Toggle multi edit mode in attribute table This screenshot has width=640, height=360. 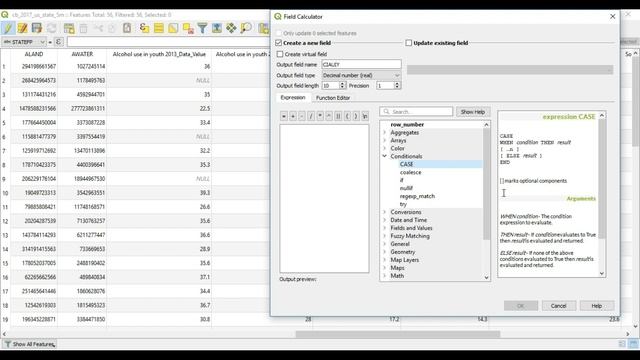click(x=22, y=28)
